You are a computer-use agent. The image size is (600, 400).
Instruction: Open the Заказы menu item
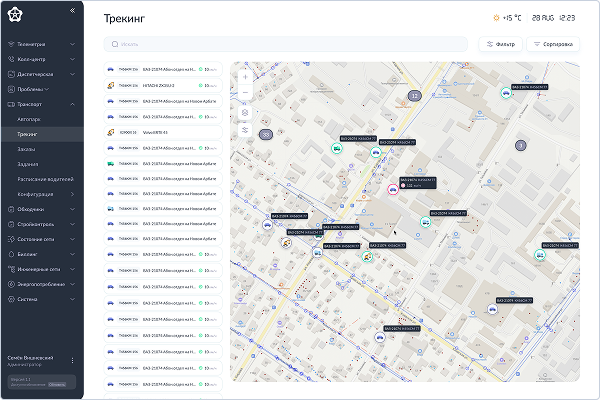pyautogui.click(x=26, y=149)
